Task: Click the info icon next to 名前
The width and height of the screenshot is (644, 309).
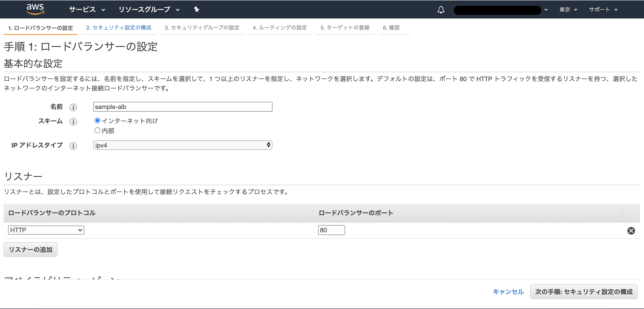Action: 73,107
